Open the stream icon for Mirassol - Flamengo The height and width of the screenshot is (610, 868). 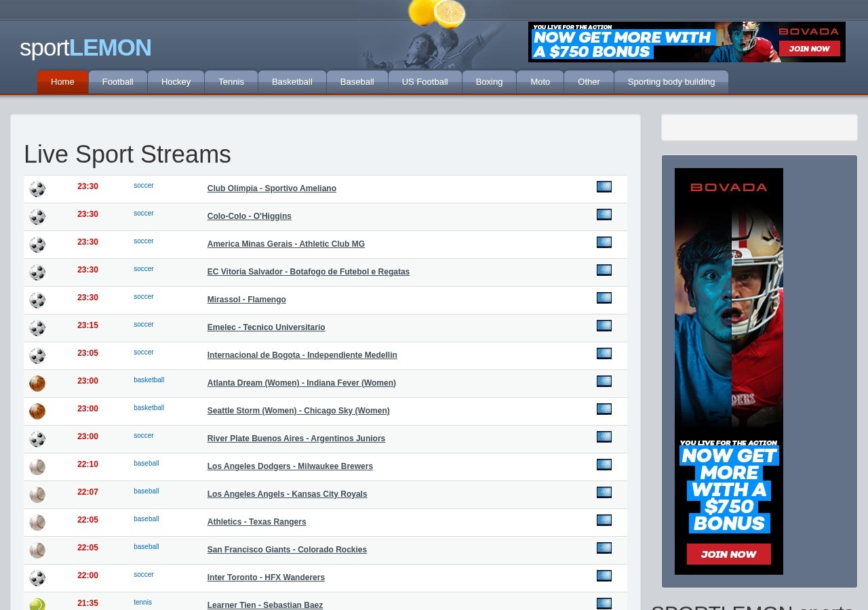coord(604,298)
